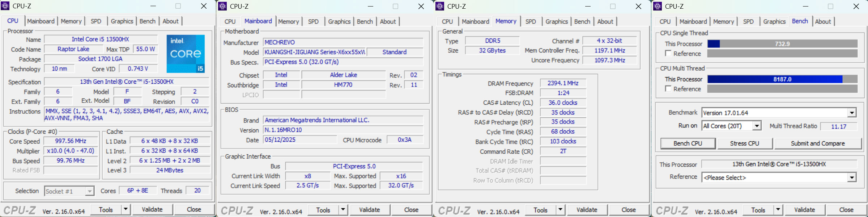Image resolution: width=868 pixels, height=217 pixels.
Task: Enable the Reference checkbox under CPU Single Thread
Action: tap(668, 53)
